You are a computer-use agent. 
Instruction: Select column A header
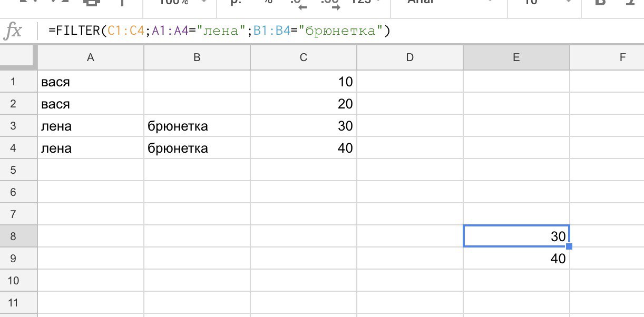pyautogui.click(x=91, y=58)
